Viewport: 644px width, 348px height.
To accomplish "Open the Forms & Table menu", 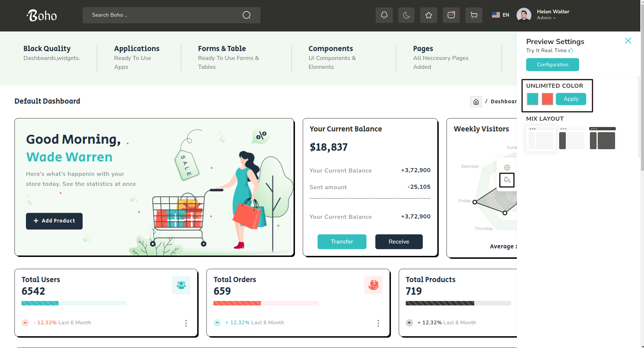I will [222, 48].
